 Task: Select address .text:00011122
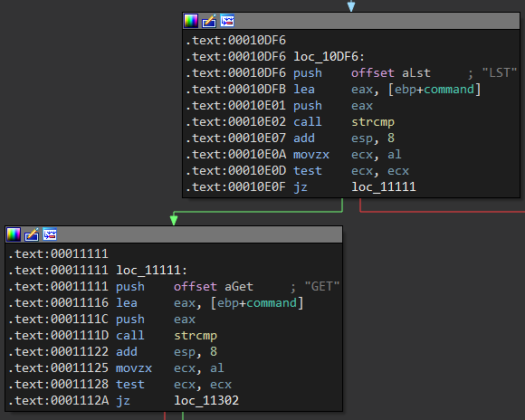tap(58, 352)
